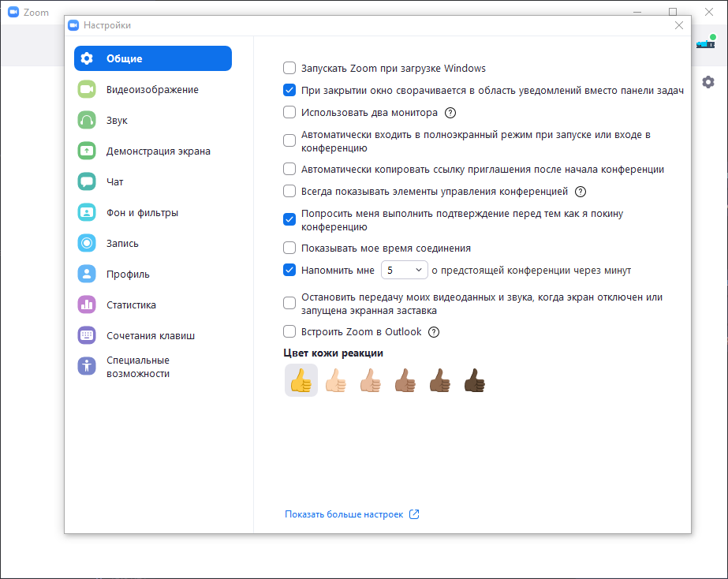The width and height of the screenshot is (728, 579).
Task: Click the settings gear in Zoom main window
Action: [x=708, y=82]
